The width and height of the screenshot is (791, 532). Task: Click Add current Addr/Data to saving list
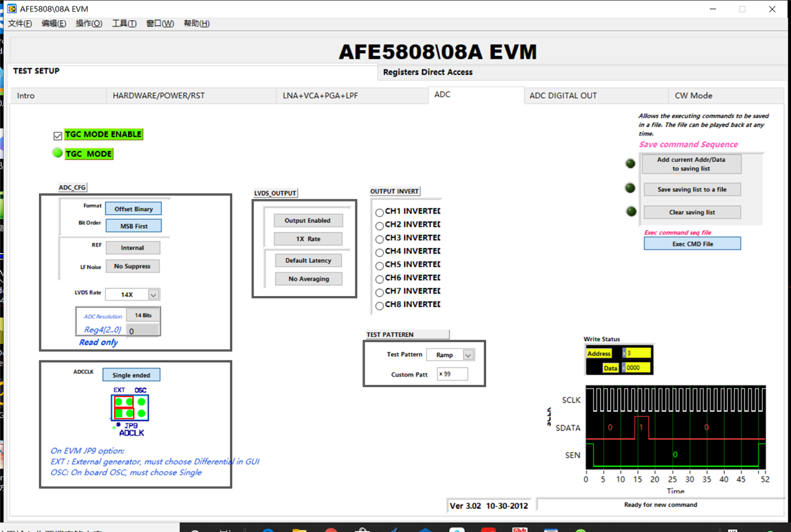pos(691,164)
